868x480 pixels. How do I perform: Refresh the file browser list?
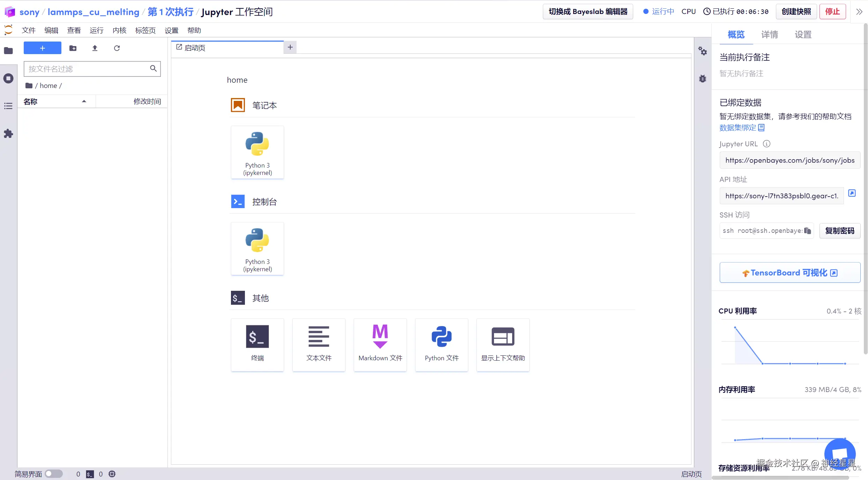pos(117,48)
